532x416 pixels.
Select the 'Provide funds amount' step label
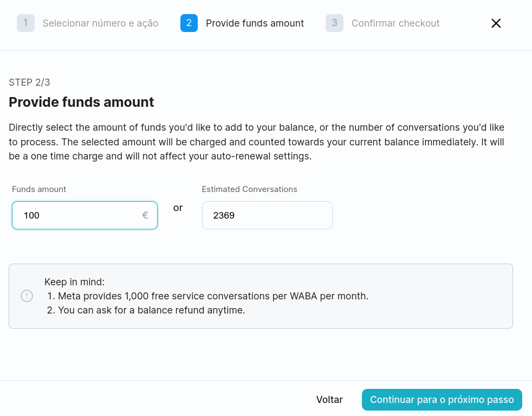point(255,23)
